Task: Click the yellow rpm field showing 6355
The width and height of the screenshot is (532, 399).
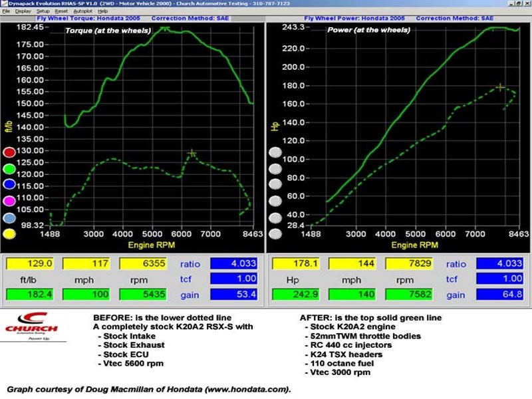Action: [143, 263]
